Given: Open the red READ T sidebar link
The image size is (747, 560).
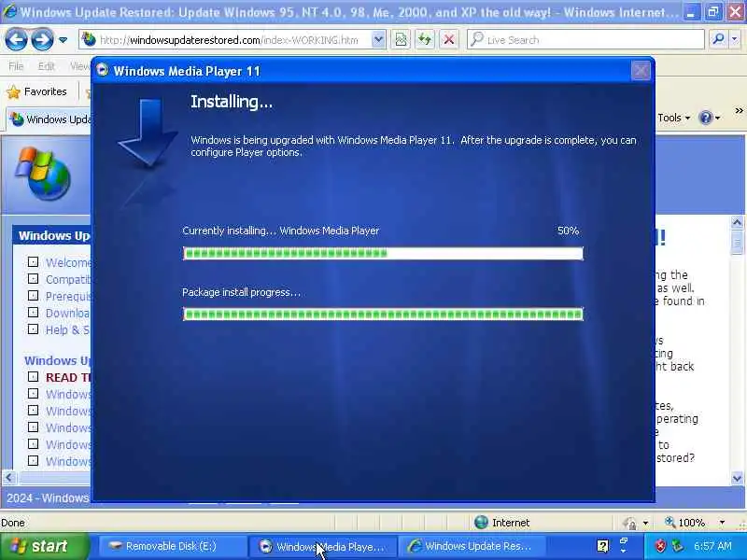Looking at the screenshot, I should pyautogui.click(x=68, y=377).
